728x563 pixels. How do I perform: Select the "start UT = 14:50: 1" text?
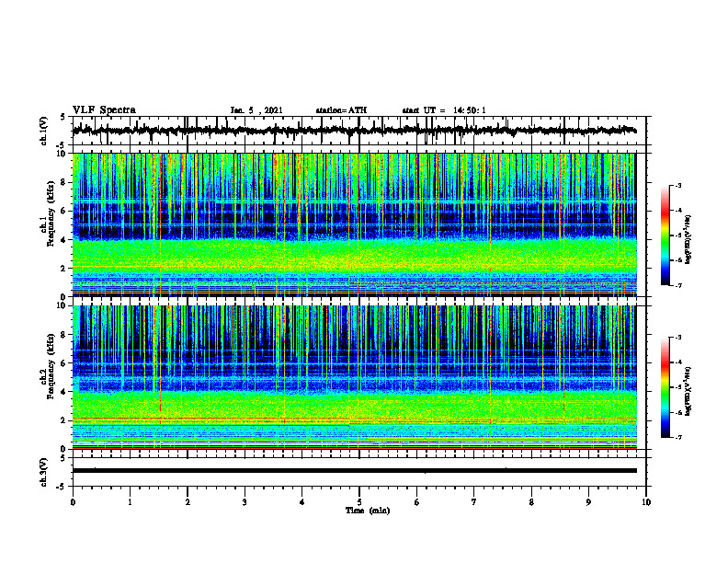[x=444, y=110]
